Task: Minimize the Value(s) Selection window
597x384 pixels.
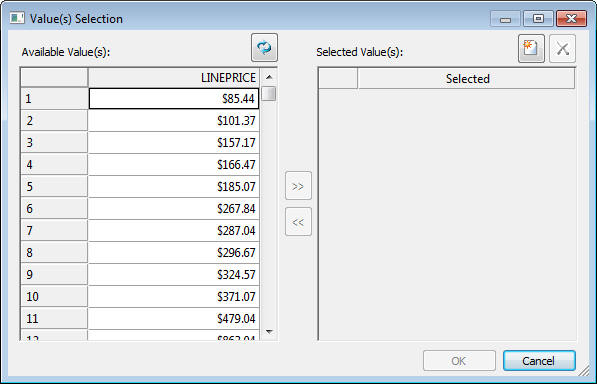Action: (505, 19)
